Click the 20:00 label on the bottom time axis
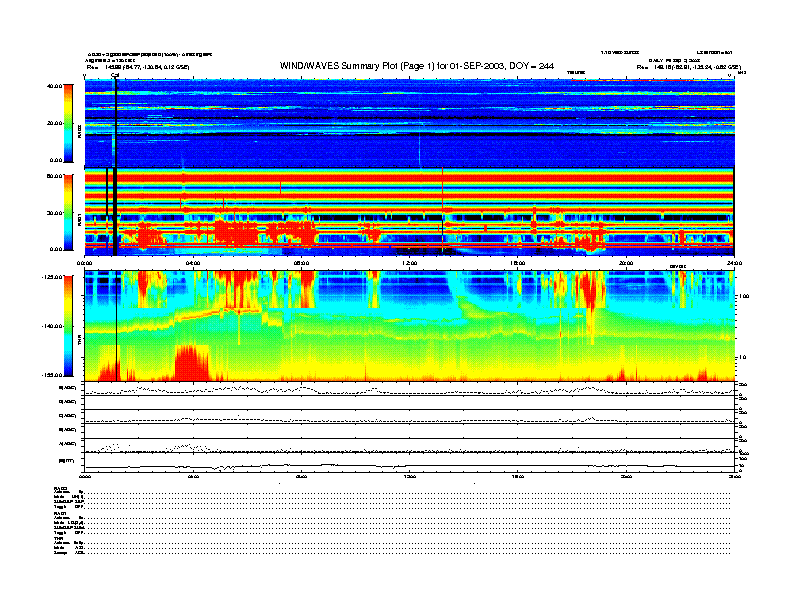This screenshot has width=792, height=612. coord(626,476)
